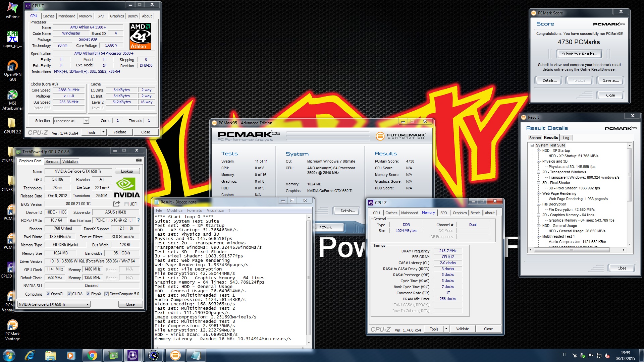644x362 pixels.
Task: Open the Log tab in Result Details
Action: [566, 138]
